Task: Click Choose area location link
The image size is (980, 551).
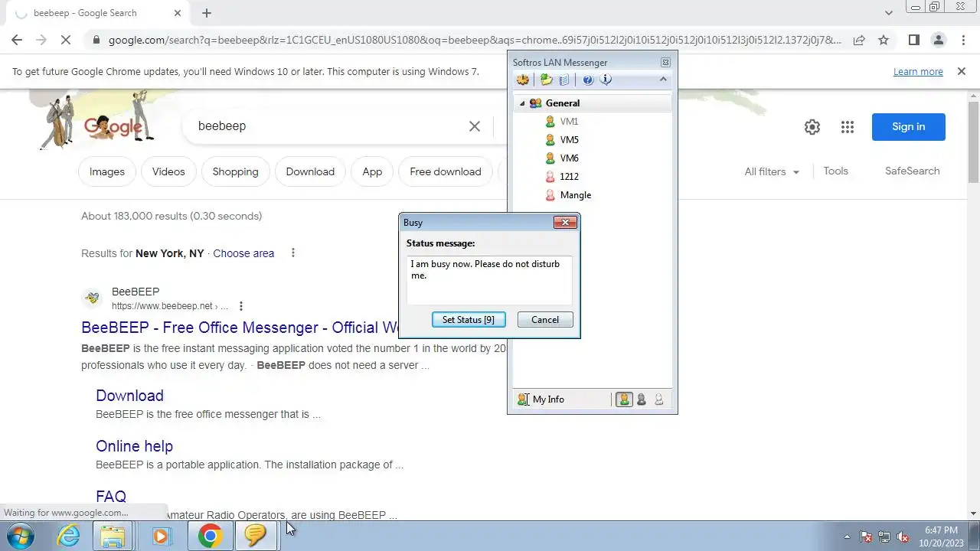Action: click(243, 253)
